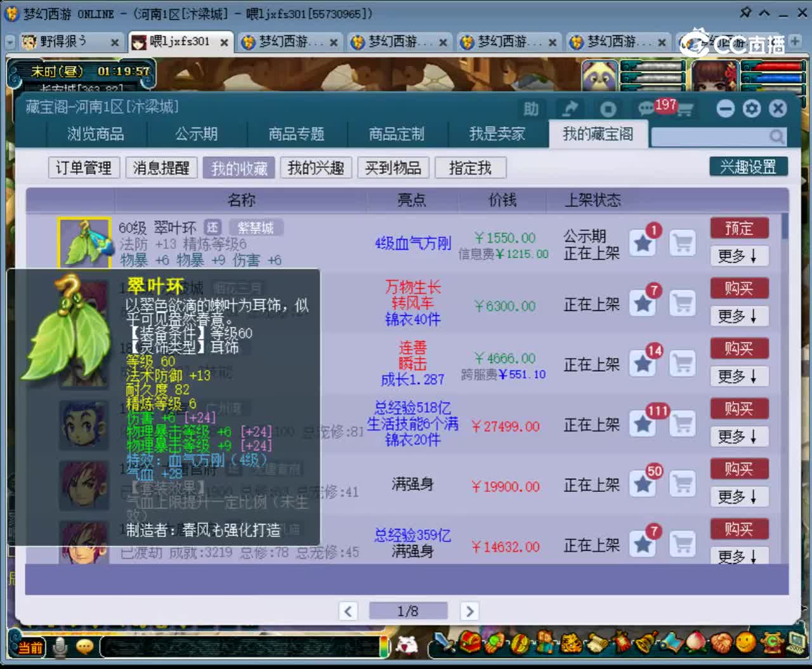Add ￥14632.00 listing to cart
This screenshot has height=669, width=812.
tap(683, 544)
